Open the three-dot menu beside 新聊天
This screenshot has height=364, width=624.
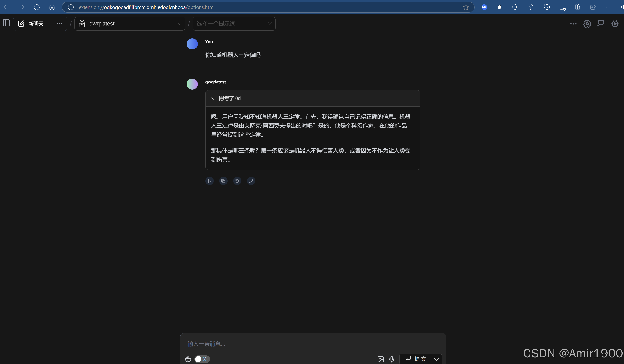click(59, 24)
